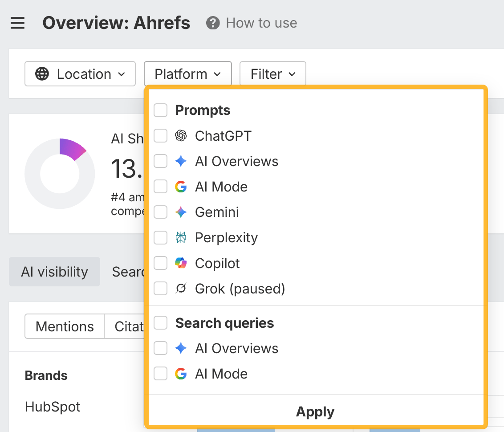This screenshot has width=504, height=432.
Task: Click the globe icon in Location
Action: (42, 74)
